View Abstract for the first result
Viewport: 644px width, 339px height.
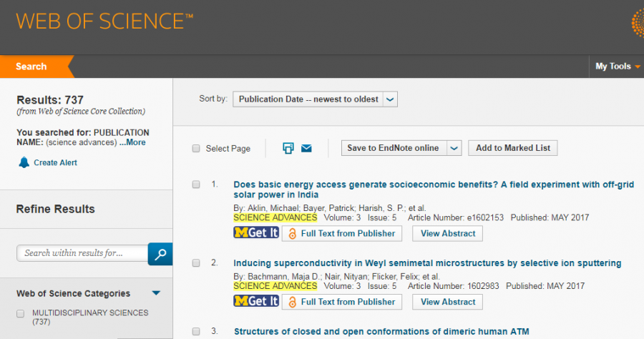coord(448,233)
